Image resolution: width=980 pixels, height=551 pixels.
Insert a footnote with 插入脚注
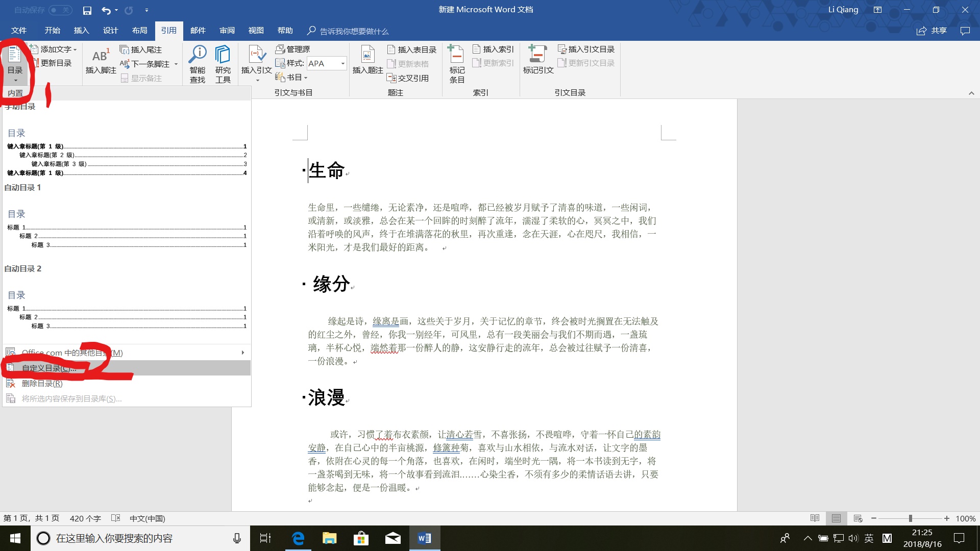coord(101,62)
